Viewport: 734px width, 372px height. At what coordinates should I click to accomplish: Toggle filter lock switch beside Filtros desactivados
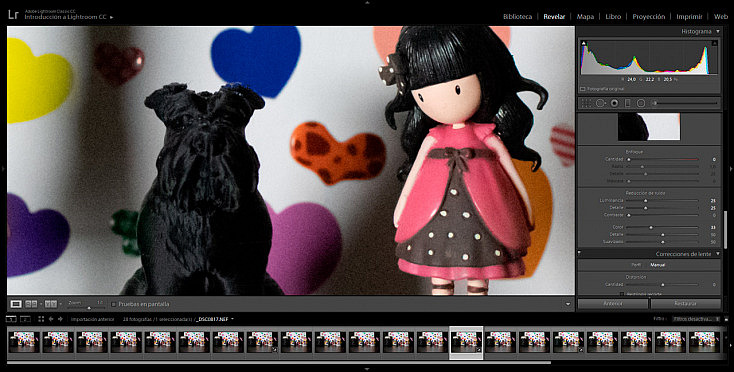click(726, 319)
